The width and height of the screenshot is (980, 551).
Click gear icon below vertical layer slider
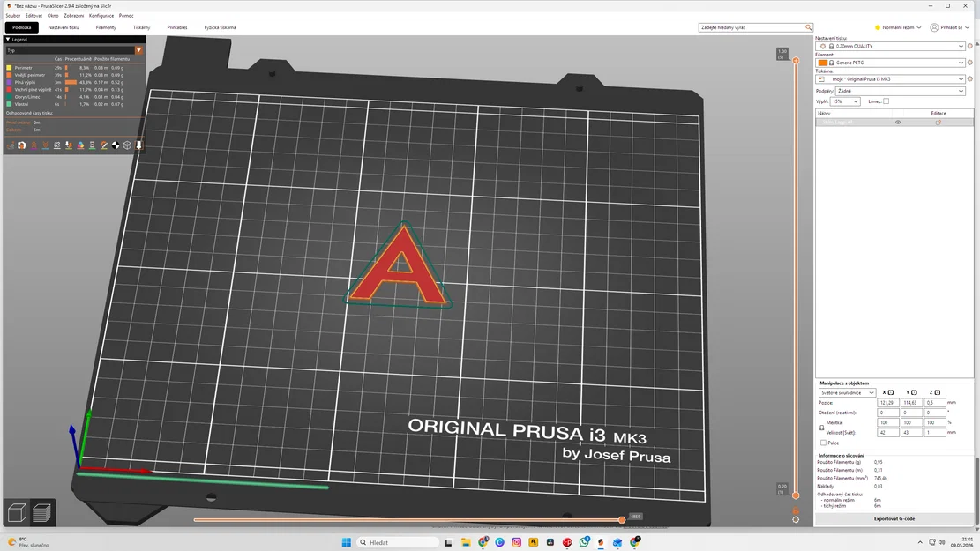796,520
